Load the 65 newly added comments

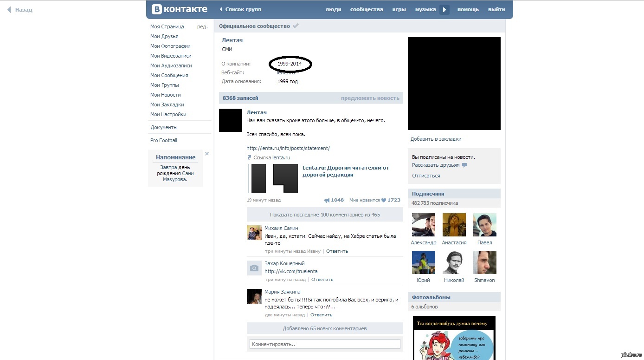pyautogui.click(x=325, y=328)
